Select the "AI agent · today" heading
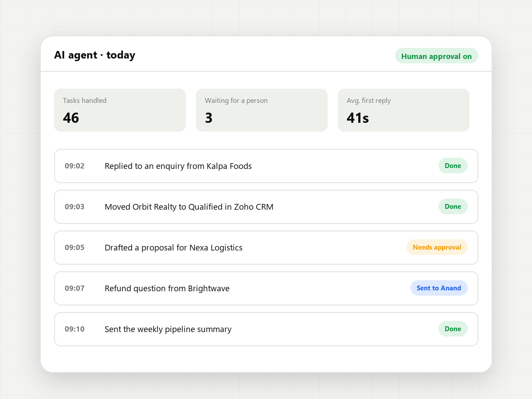The width and height of the screenshot is (532, 399). pyautogui.click(x=94, y=55)
